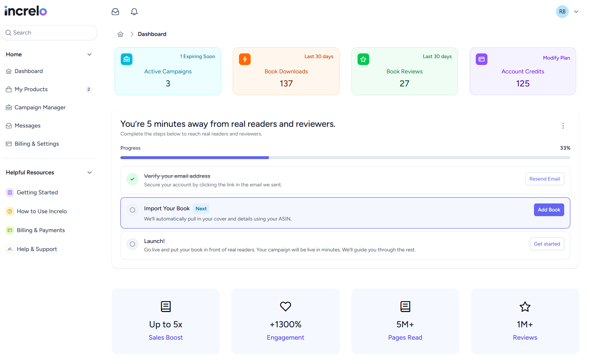Click the Messages envelope icon

pos(9,125)
